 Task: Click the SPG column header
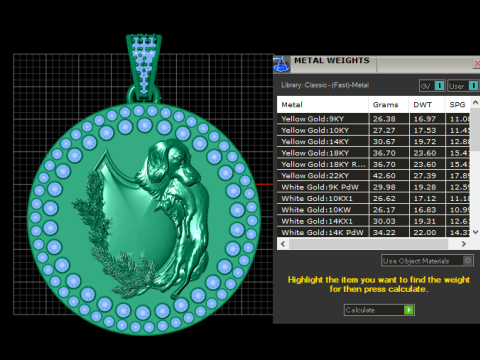[458, 105]
